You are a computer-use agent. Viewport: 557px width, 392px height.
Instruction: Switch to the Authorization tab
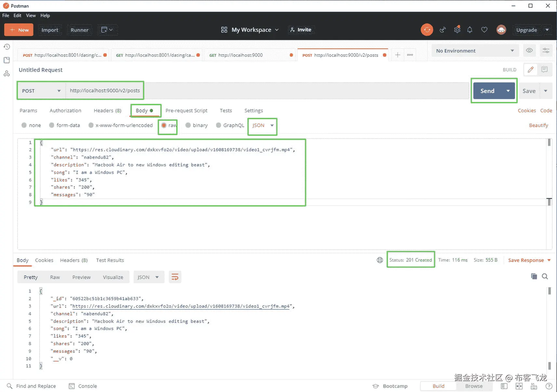click(x=65, y=110)
